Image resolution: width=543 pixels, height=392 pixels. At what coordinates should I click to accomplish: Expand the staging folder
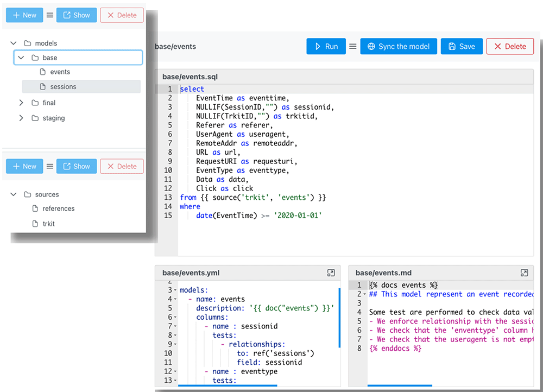(x=21, y=118)
